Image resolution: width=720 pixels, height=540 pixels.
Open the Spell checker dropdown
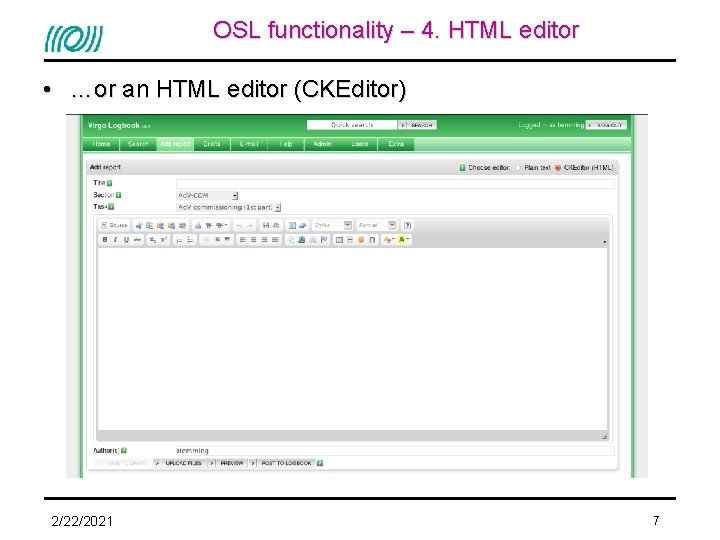point(221,225)
